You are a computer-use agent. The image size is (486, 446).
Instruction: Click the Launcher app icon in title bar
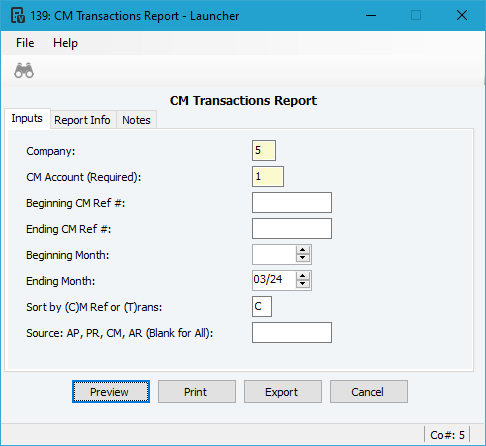(x=18, y=15)
